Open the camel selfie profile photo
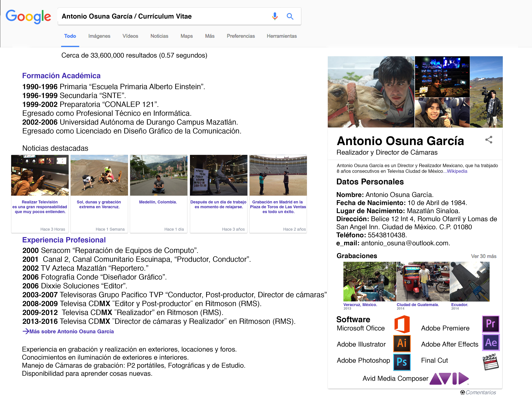532x411 pixels. (371, 92)
